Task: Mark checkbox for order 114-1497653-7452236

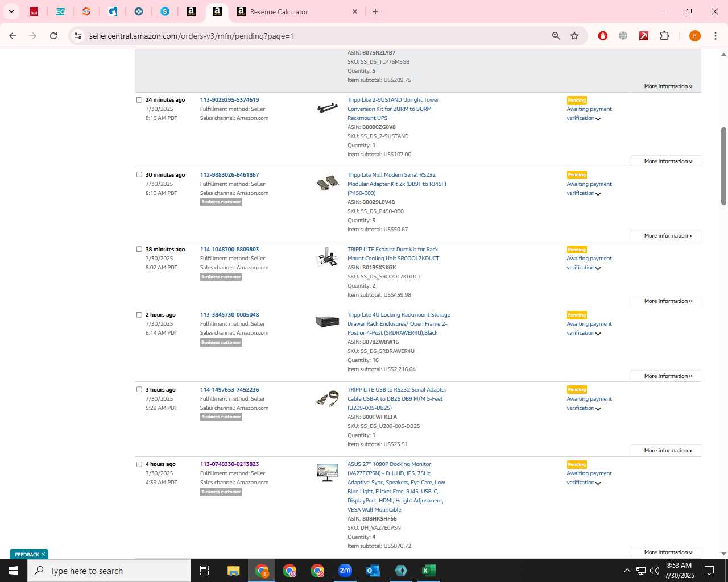Action: click(139, 389)
